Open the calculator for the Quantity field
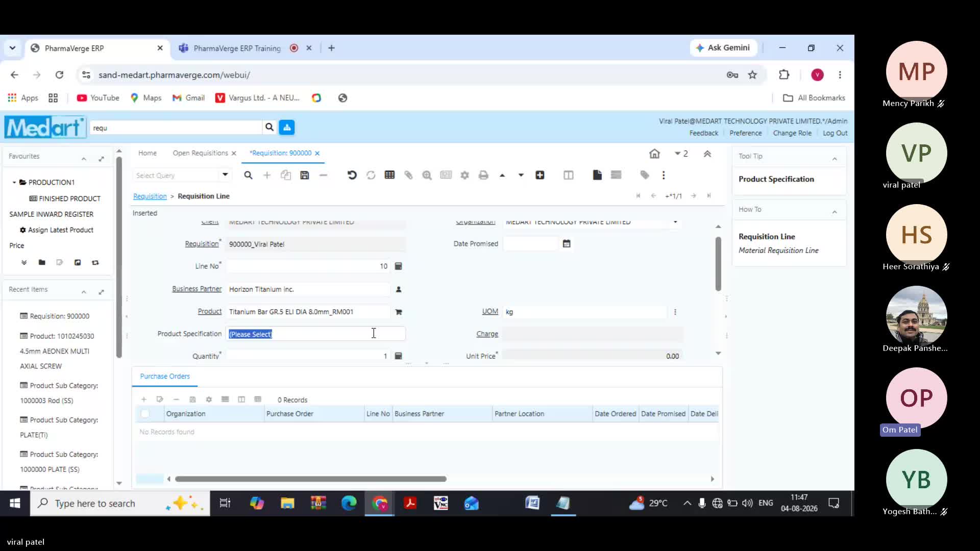This screenshot has height=551, width=980. [399, 356]
